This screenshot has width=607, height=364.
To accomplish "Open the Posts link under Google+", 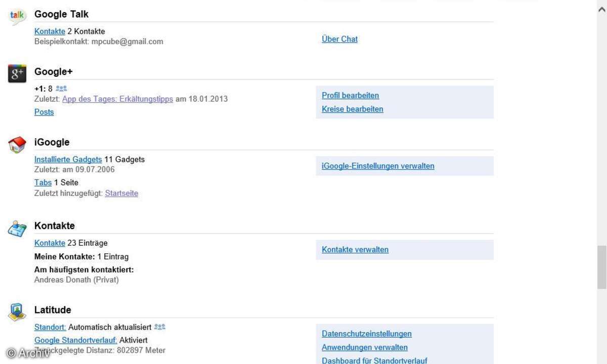I will pos(44,112).
